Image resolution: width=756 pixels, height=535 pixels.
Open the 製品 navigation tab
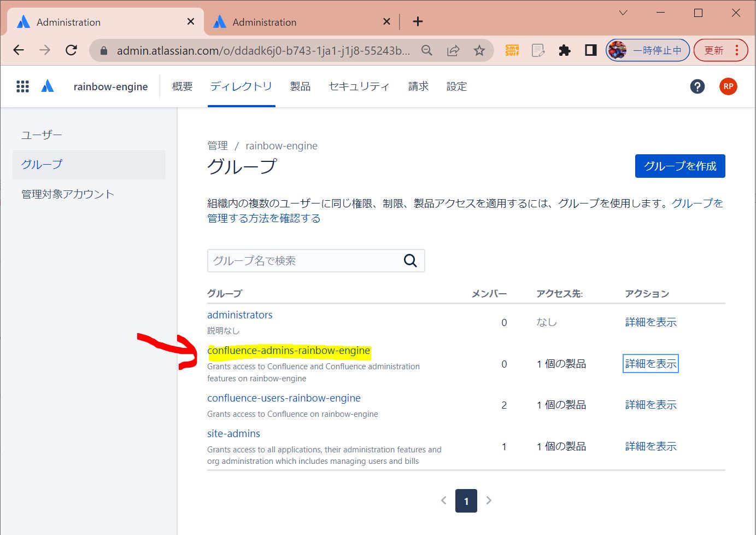click(300, 86)
